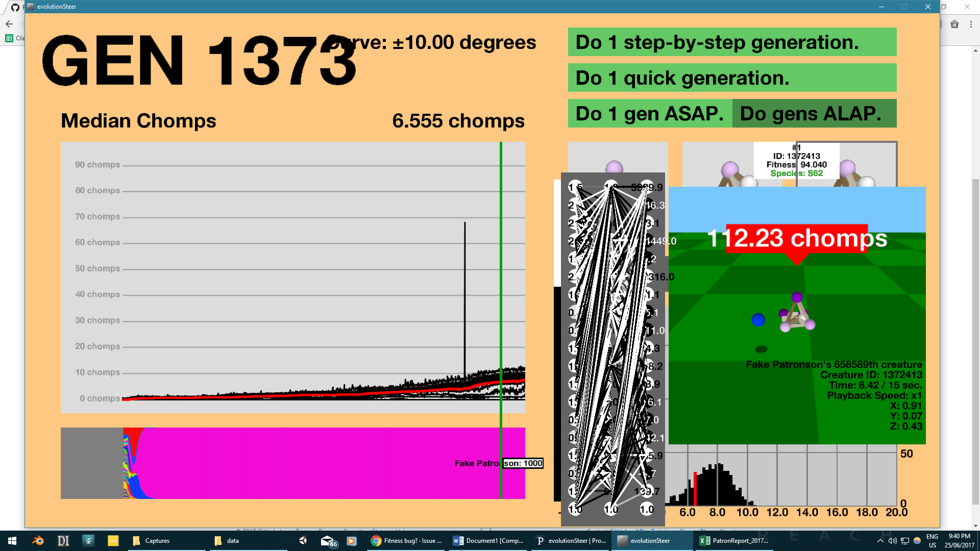This screenshot has width=980, height=551.
Task: Toggle the Do gens ALAP button
Action: click(814, 114)
